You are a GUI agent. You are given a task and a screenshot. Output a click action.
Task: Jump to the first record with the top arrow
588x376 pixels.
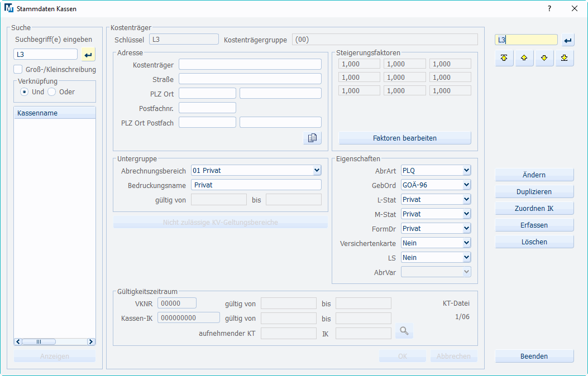pos(504,58)
